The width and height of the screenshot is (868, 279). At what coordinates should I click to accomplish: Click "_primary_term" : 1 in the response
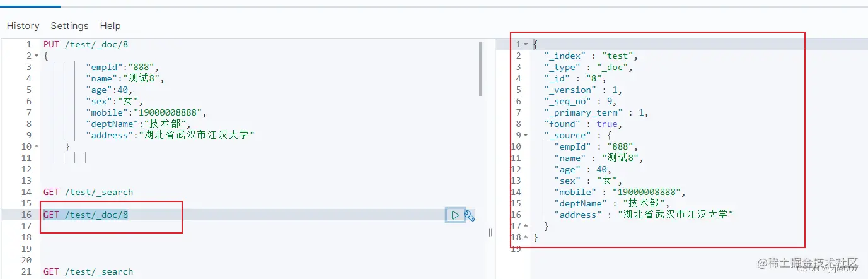pos(596,113)
